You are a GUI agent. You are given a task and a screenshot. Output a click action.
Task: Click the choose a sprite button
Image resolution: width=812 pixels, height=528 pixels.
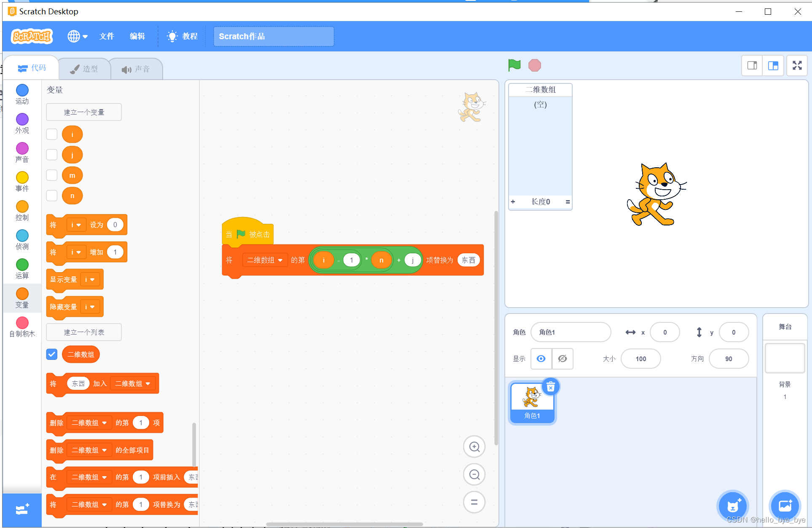(733, 505)
